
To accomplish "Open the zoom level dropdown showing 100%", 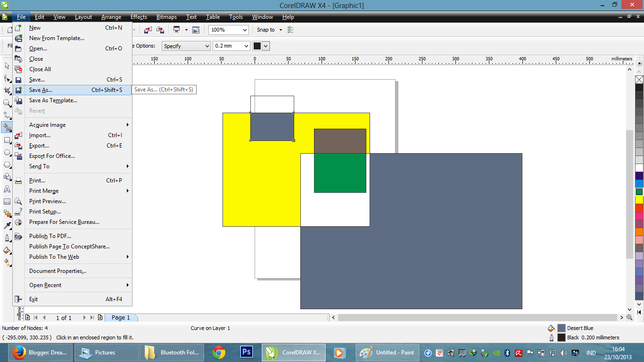I will point(245,30).
